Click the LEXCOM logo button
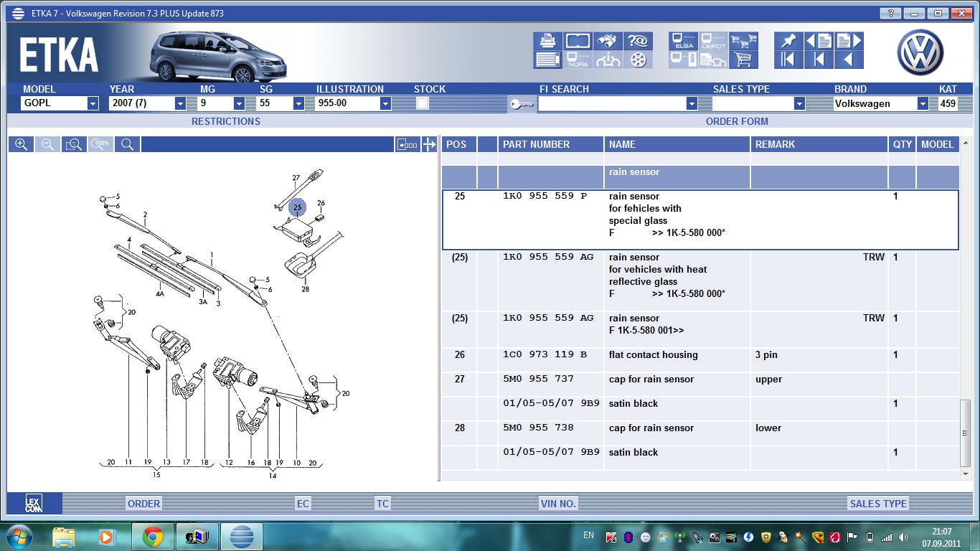Image resolution: width=980 pixels, height=551 pixels. pos(34,504)
